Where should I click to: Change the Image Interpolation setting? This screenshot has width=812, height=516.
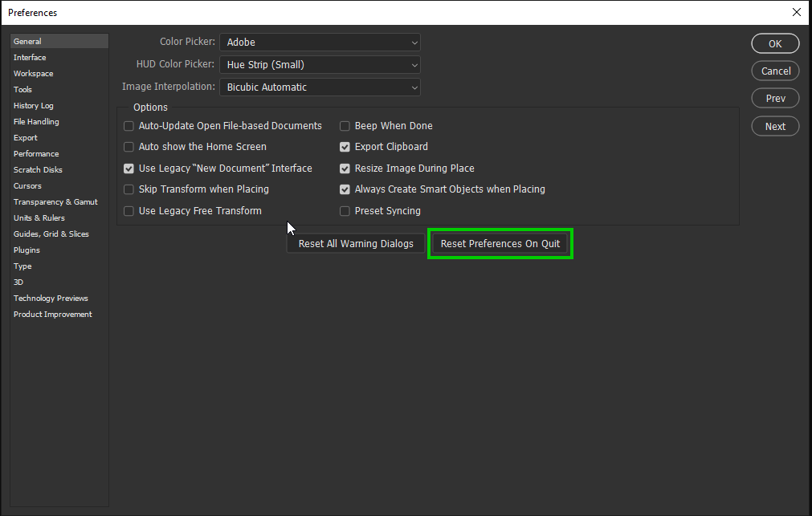319,87
